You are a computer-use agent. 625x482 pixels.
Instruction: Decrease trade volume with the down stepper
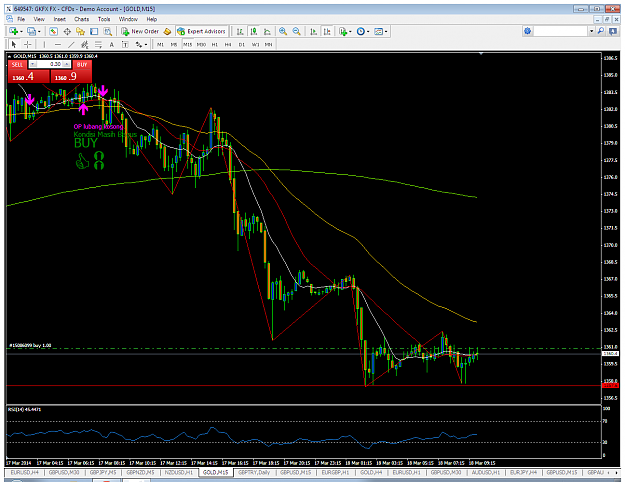point(33,64)
